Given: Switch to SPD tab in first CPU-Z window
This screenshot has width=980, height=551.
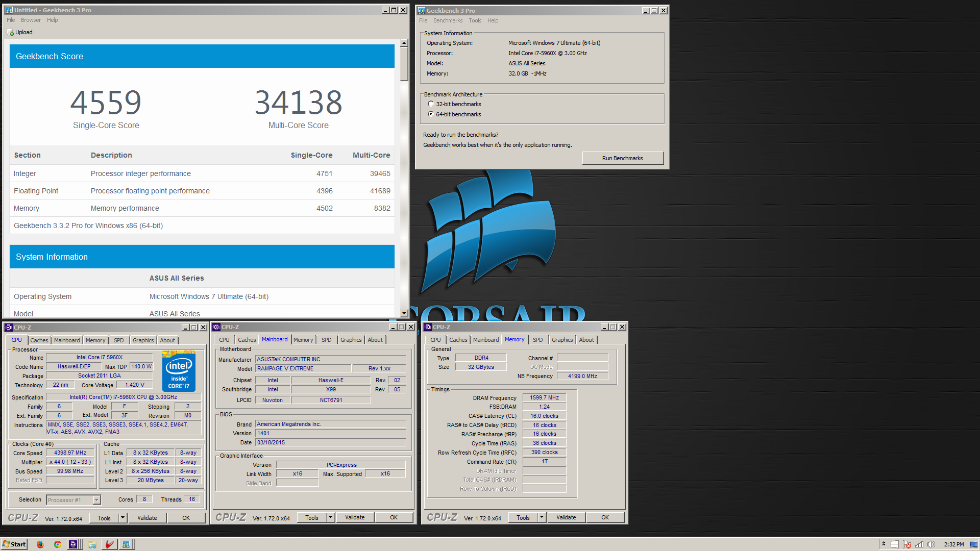Looking at the screenshot, I should [118, 340].
